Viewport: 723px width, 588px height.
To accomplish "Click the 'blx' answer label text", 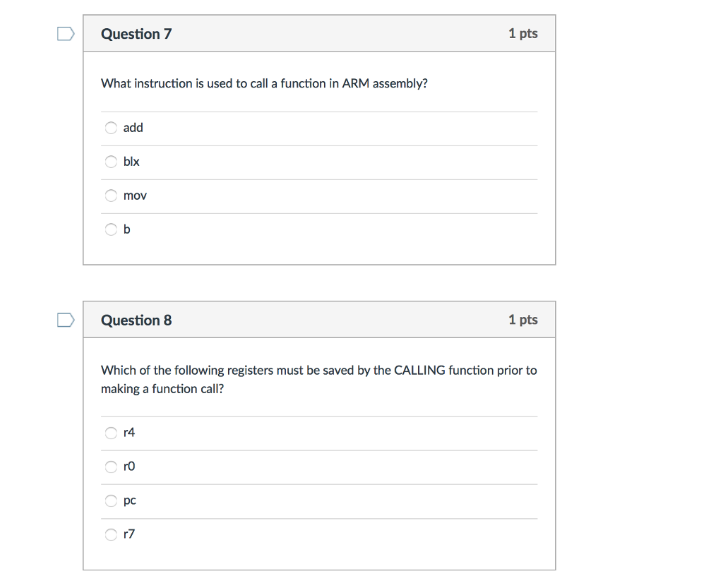I will 131,161.
